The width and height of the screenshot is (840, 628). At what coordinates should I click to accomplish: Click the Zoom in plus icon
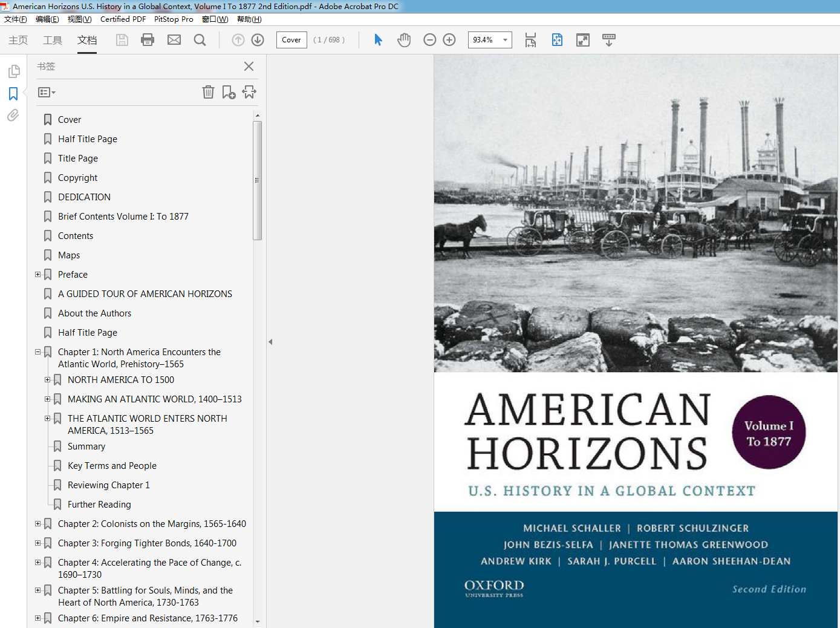coord(449,40)
